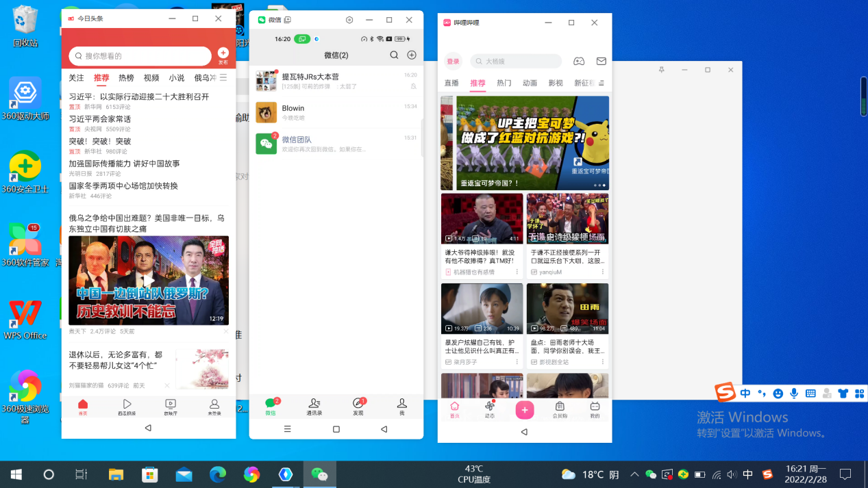
Task: Switch to 直播 tab in Bilibili
Action: pyautogui.click(x=451, y=83)
